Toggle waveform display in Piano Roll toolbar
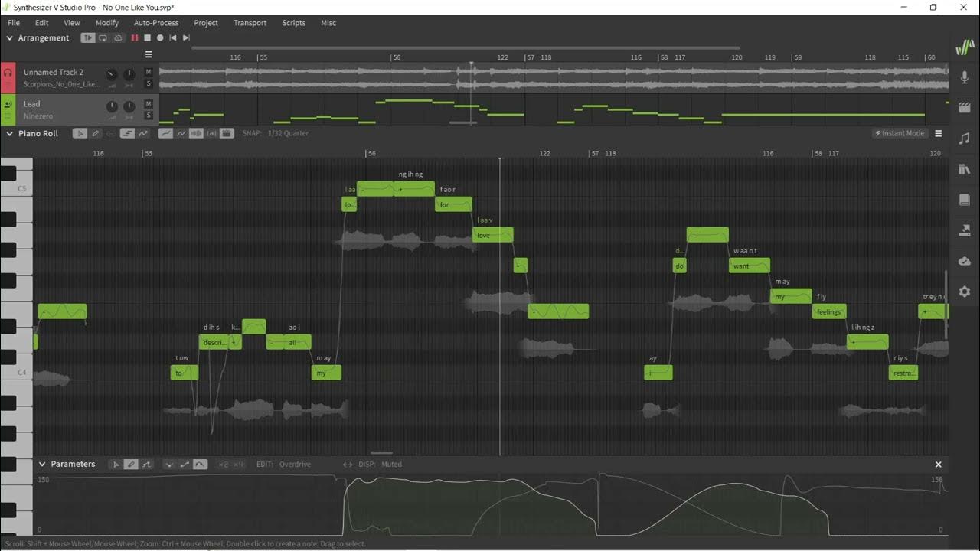This screenshot has width=980, height=551. pos(196,133)
